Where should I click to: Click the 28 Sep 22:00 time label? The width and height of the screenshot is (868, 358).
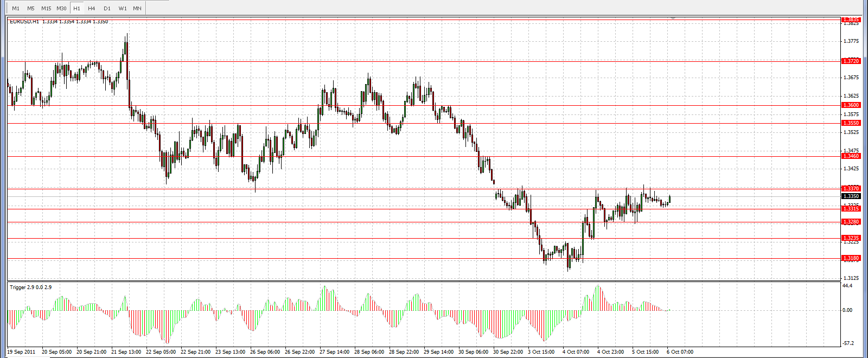[404, 352]
